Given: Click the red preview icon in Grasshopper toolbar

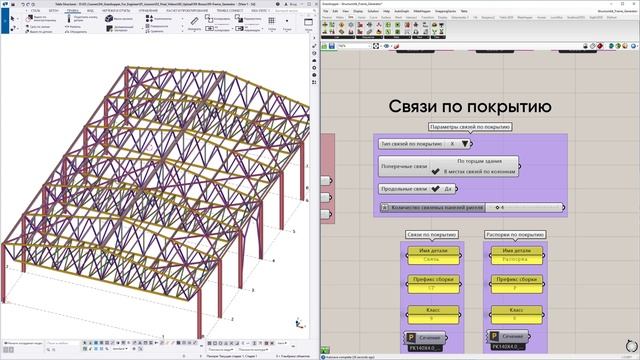Looking at the screenshot, I should (600, 46).
